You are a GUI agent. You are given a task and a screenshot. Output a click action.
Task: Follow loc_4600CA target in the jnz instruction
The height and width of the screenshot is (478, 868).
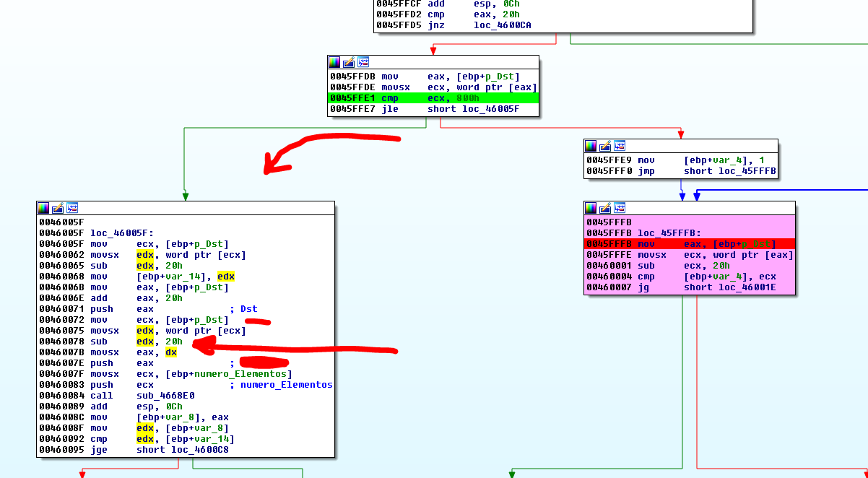coord(503,25)
